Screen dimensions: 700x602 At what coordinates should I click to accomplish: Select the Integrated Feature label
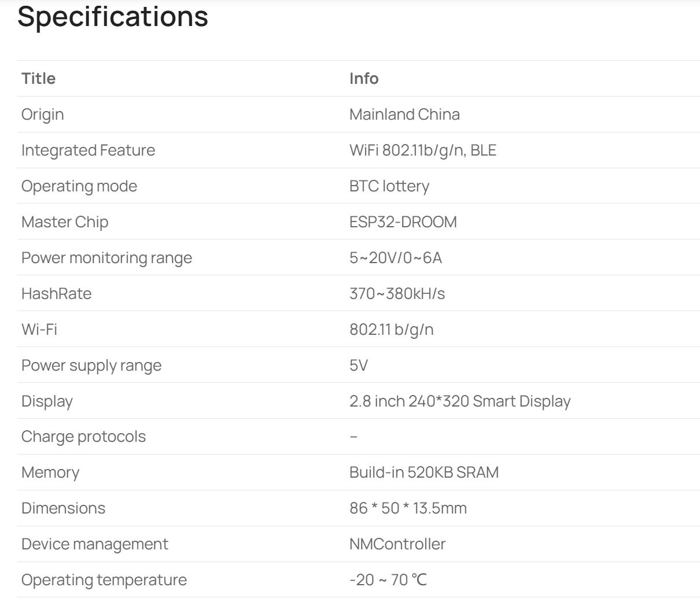point(88,150)
